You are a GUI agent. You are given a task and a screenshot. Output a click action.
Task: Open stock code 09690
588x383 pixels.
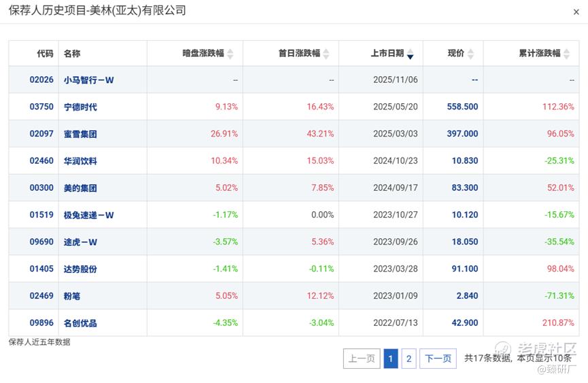click(x=41, y=242)
